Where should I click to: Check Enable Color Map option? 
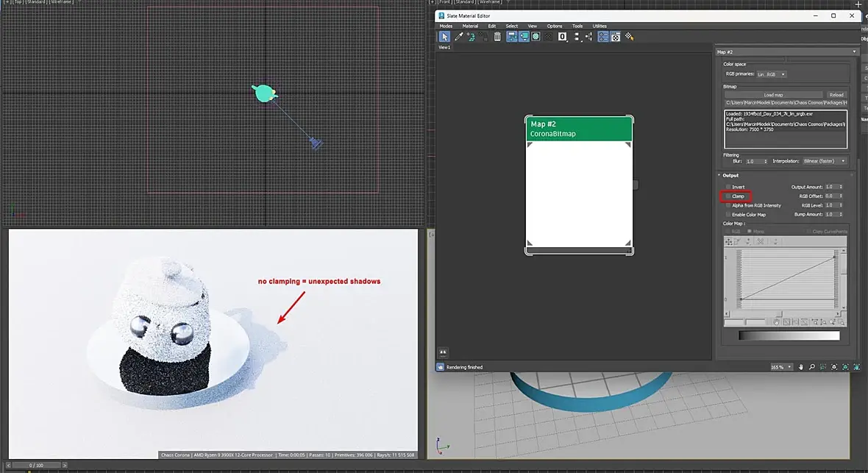728,215
